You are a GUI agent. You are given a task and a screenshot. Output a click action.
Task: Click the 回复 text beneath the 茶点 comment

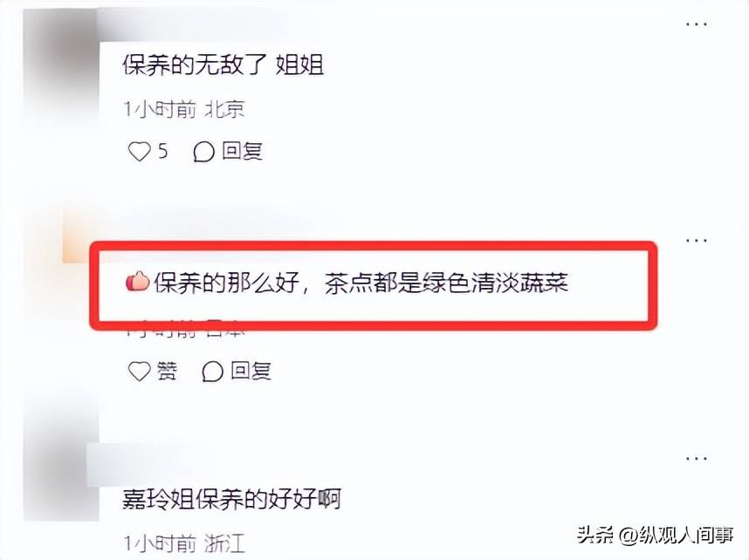[251, 371]
